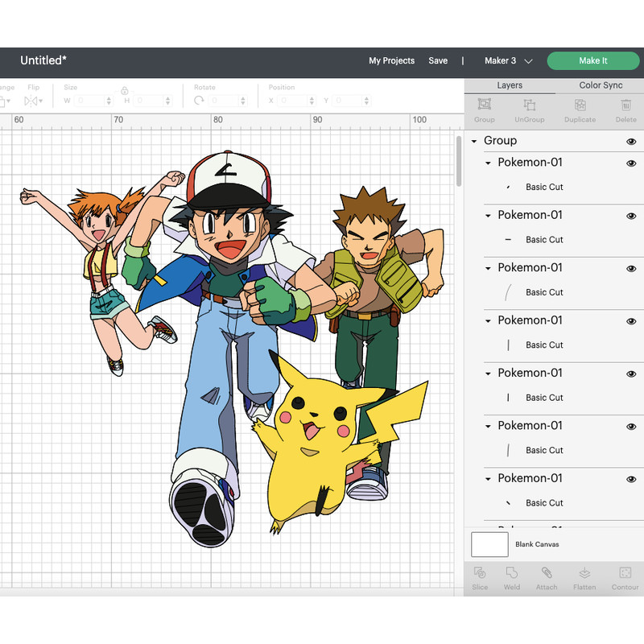The width and height of the screenshot is (644, 644).
Task: Open My Projects
Action: pyautogui.click(x=392, y=60)
